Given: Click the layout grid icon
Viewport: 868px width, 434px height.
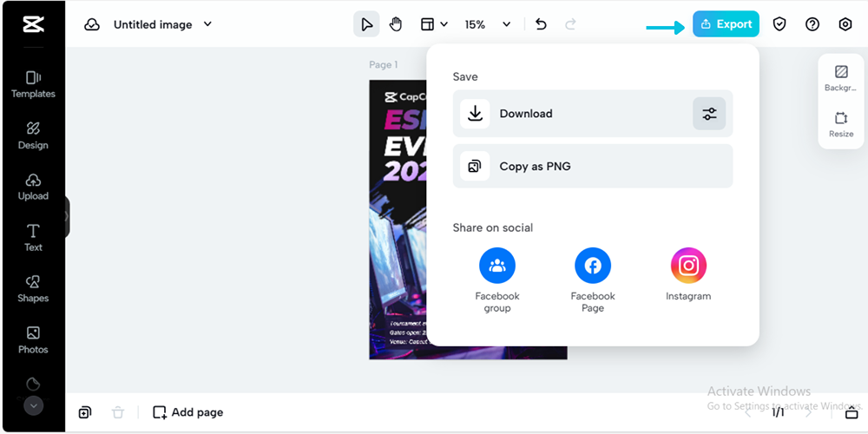Looking at the screenshot, I should (x=427, y=24).
